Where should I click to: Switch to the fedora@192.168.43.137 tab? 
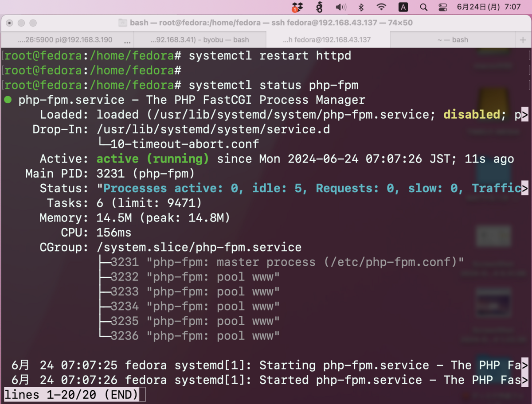328,39
